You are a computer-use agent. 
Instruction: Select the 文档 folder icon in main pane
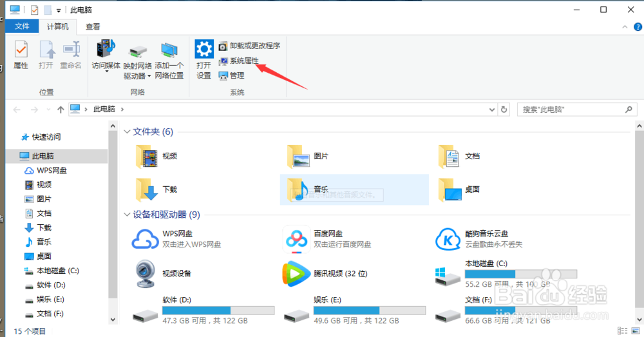(448, 156)
